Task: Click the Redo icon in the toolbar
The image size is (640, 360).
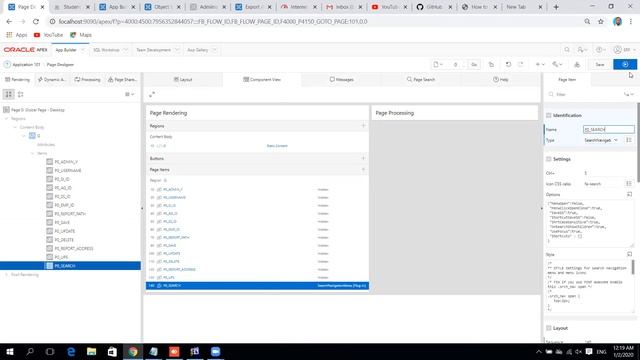Action: [520, 64]
